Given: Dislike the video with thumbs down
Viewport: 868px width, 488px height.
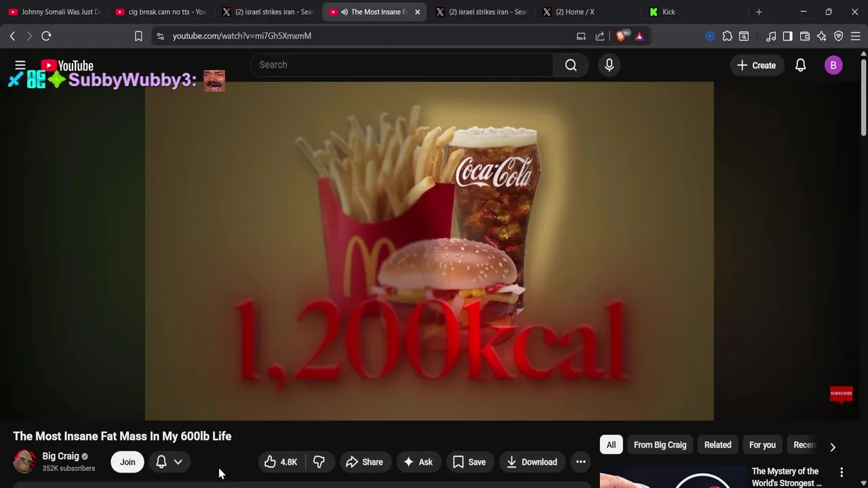Looking at the screenshot, I should point(319,462).
